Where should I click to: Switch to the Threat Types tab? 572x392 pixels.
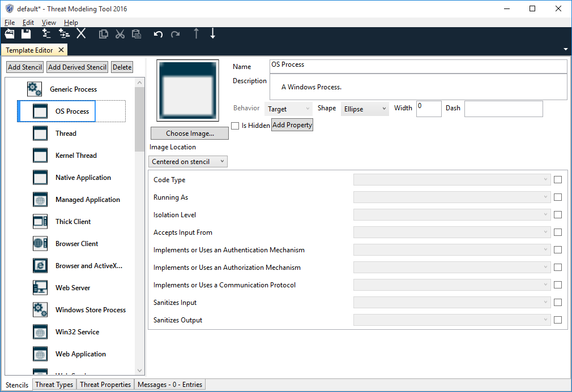tap(54, 385)
